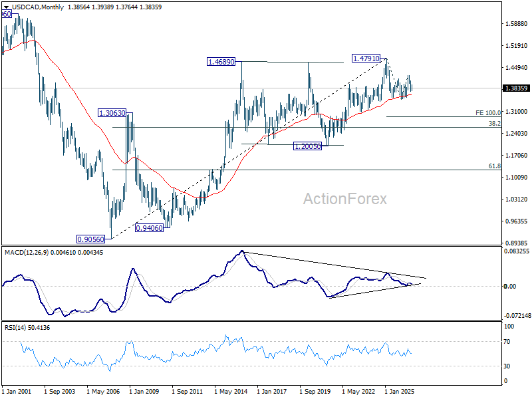
Task: Select the 61.8 Fibonacci level label
Action: pyautogui.click(x=494, y=166)
